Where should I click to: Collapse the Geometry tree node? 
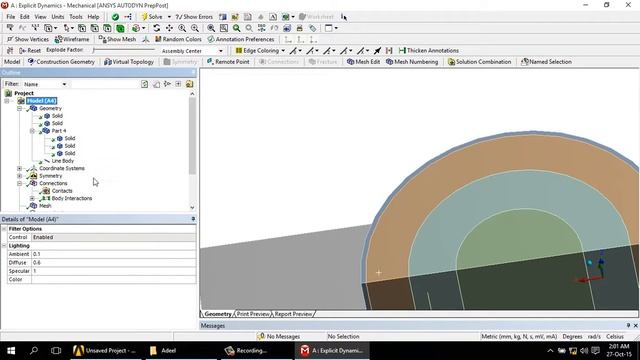tap(19, 109)
